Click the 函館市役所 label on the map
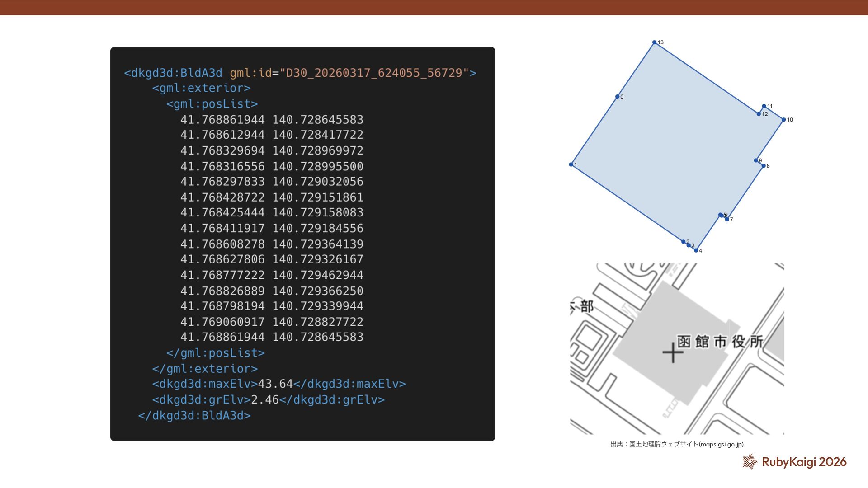The image size is (868, 488). pos(720,342)
